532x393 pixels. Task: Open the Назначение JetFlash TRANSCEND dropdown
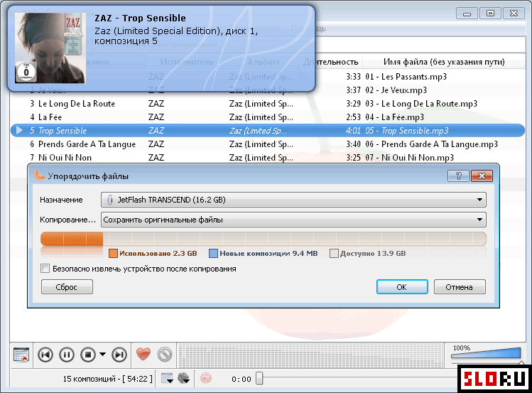293,200
